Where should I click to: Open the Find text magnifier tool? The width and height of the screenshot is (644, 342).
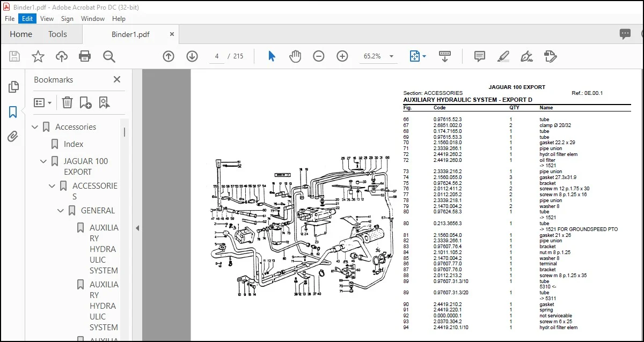(109, 56)
